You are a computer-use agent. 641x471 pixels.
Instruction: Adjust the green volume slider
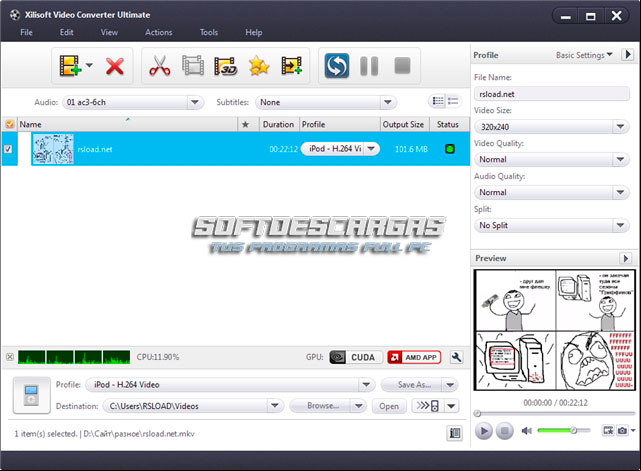[564, 430]
